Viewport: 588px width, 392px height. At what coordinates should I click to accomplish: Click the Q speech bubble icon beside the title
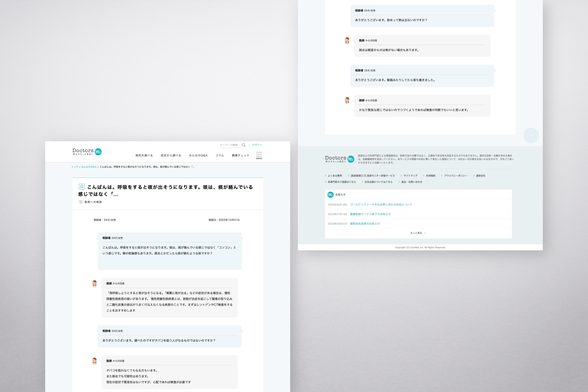(x=82, y=187)
